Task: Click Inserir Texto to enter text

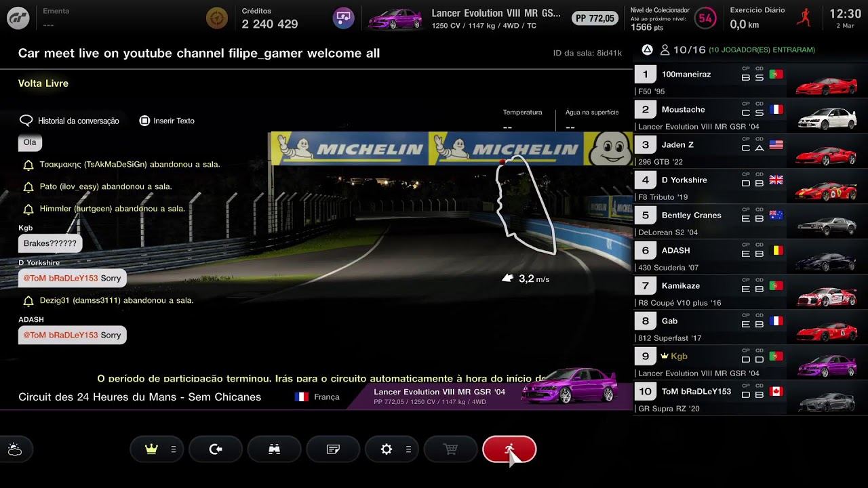Action: point(167,121)
